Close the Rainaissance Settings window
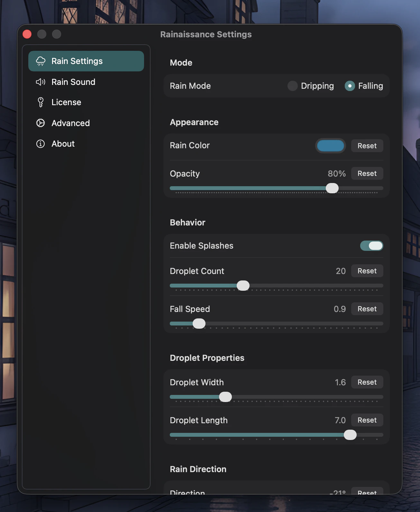The width and height of the screenshot is (420, 512). coord(27,34)
